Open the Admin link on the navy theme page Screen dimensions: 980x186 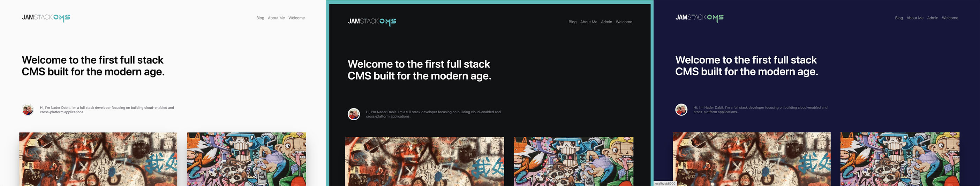click(x=933, y=18)
